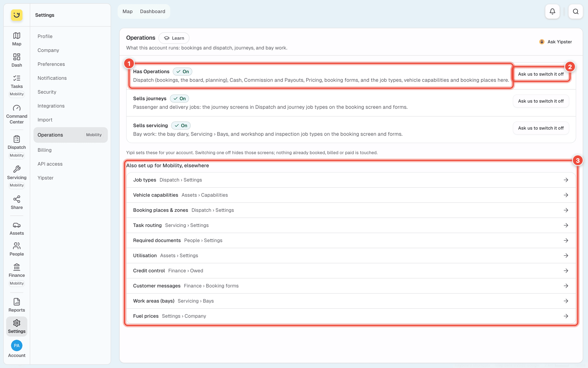Click the On badge for Sells journeys
The width and height of the screenshot is (588, 368).
point(179,99)
